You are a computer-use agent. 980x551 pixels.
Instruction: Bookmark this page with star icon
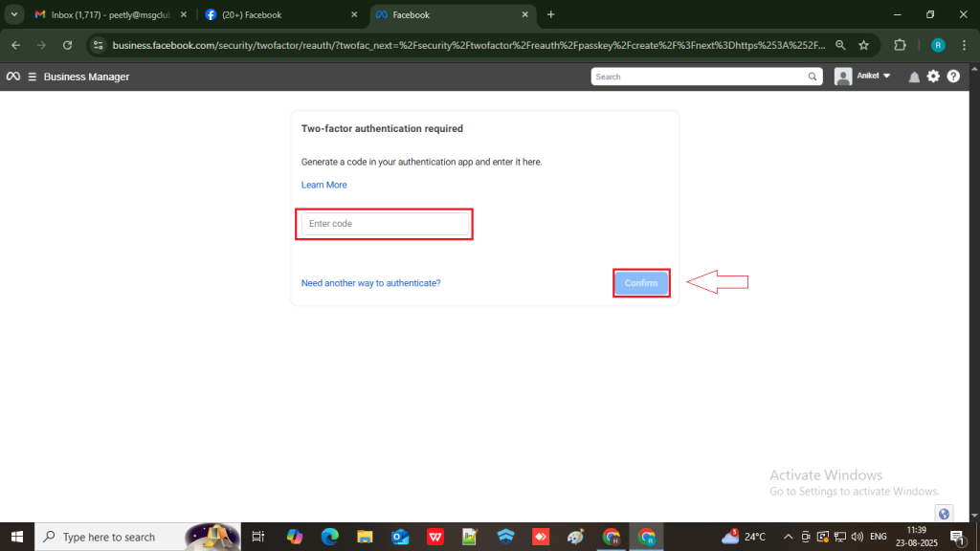pos(863,45)
